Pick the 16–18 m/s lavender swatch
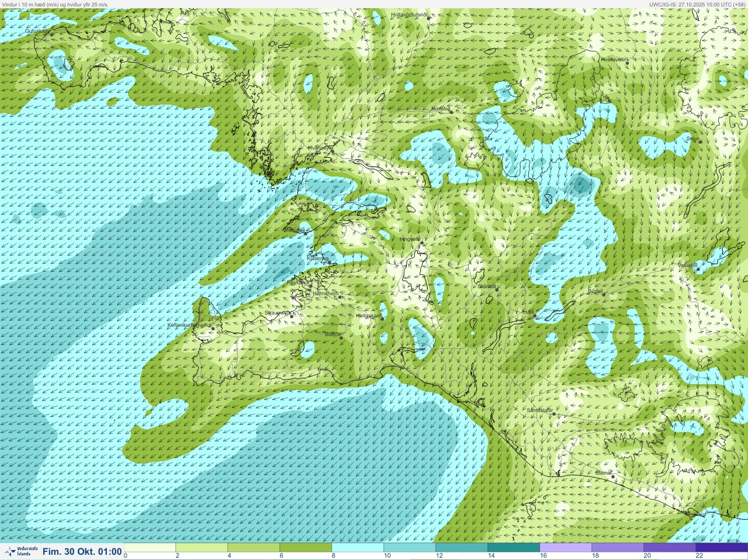Viewport: 748px width, 560px height. (x=566, y=548)
